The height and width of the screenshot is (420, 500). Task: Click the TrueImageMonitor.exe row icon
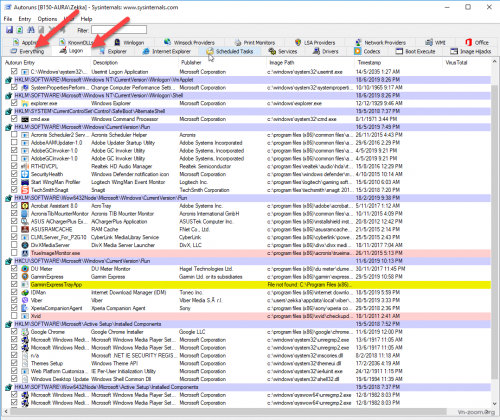coord(25,253)
